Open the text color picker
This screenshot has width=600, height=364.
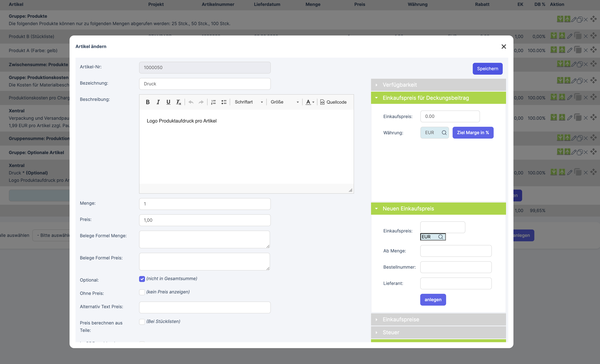310,102
